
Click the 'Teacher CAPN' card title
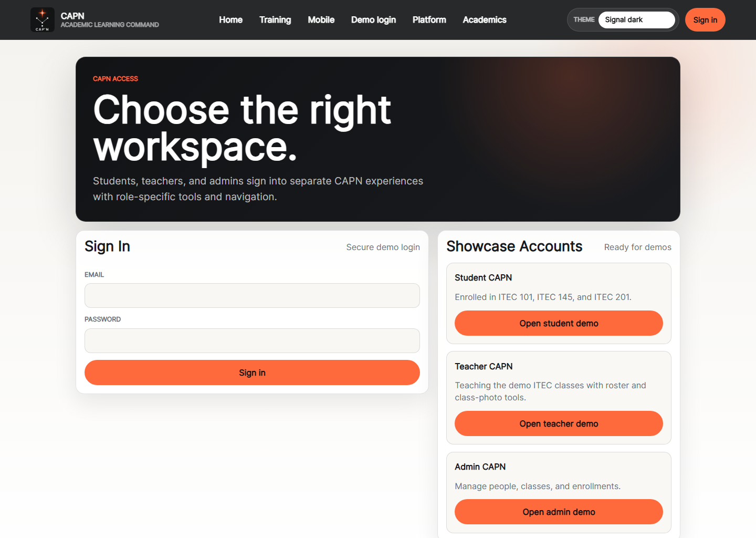click(x=484, y=366)
